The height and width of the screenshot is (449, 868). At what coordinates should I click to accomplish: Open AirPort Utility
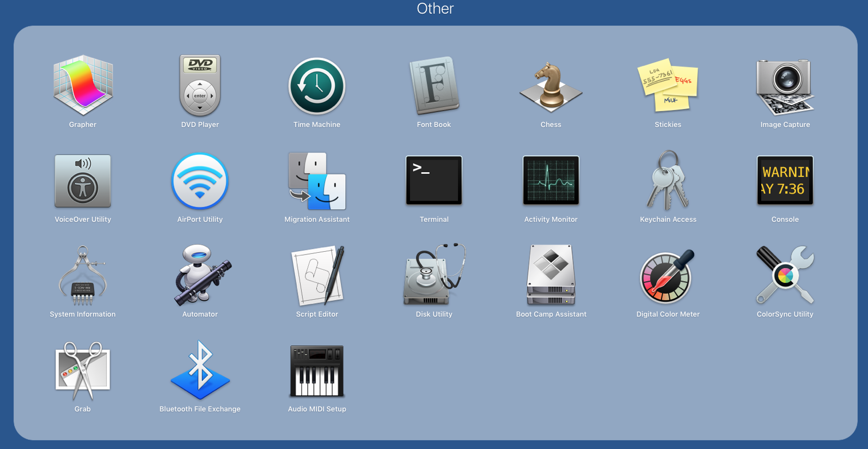pyautogui.click(x=200, y=181)
